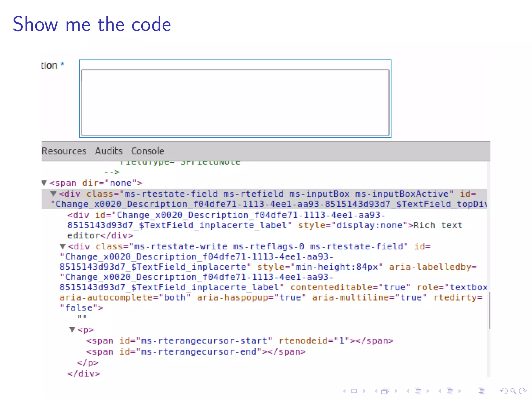532x399 pixels.
Task: Collapse the span dir="none" node
Action: coord(44,183)
